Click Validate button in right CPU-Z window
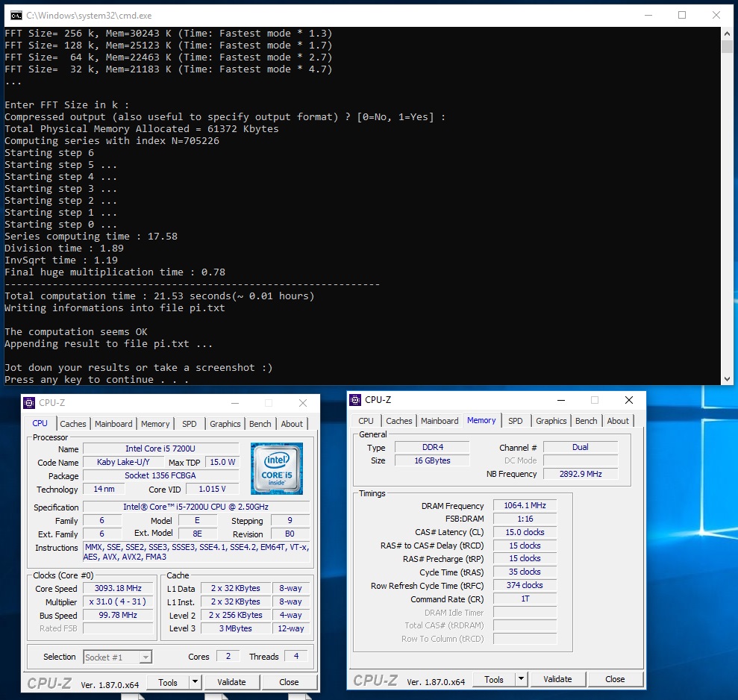738x700 pixels. click(x=557, y=679)
